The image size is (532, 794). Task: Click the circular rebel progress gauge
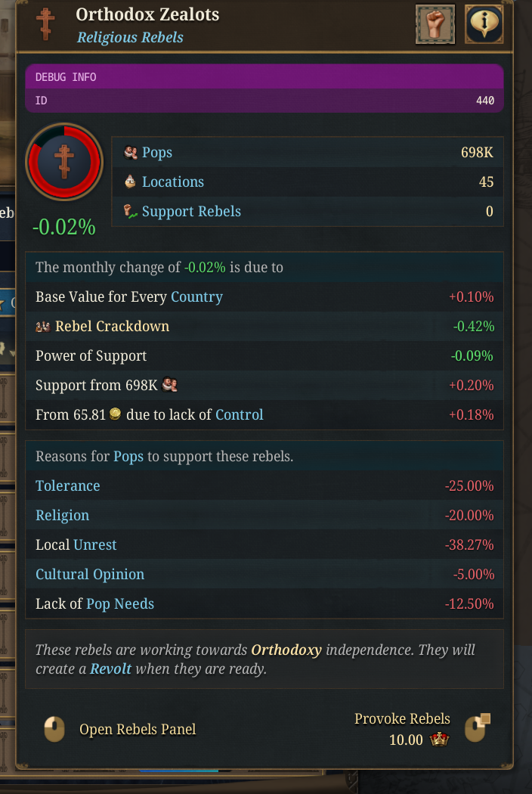(64, 162)
